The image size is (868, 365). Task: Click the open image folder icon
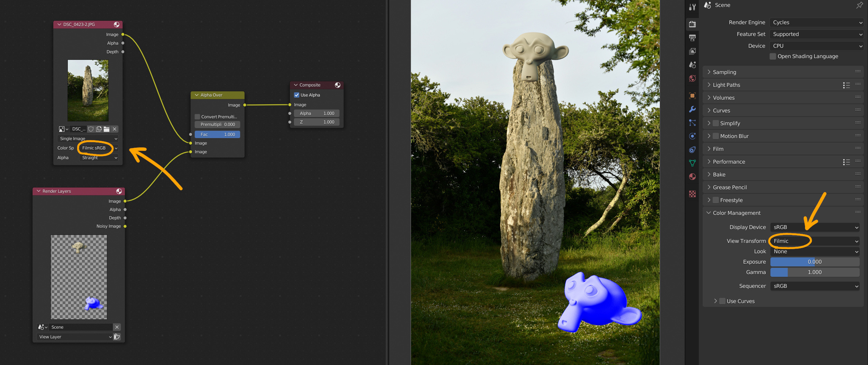[107, 129]
